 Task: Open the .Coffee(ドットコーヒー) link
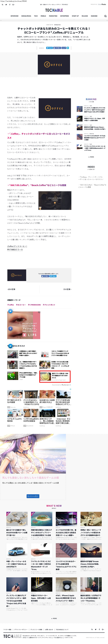pos(17,246)
